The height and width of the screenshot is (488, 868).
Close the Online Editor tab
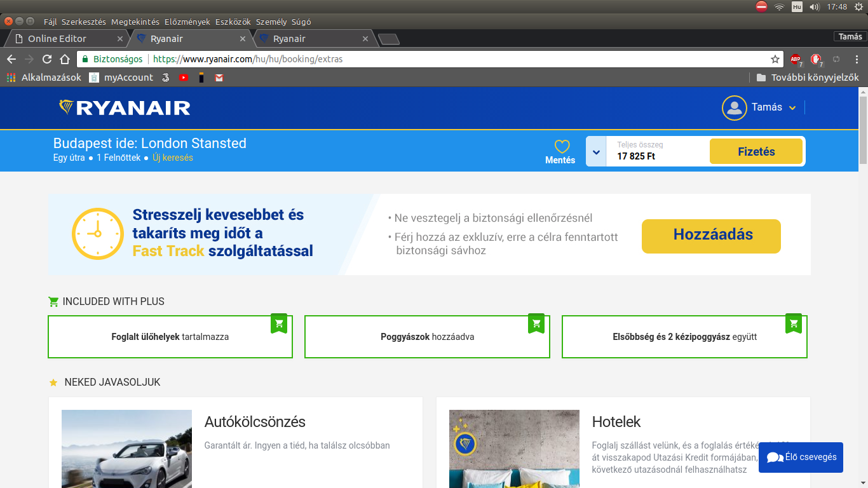point(120,39)
